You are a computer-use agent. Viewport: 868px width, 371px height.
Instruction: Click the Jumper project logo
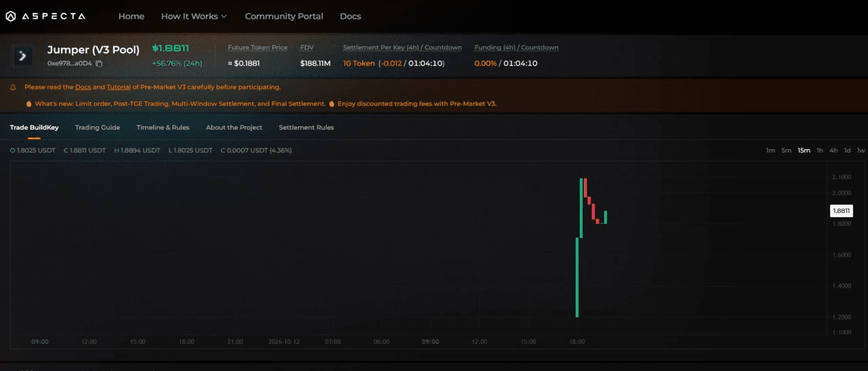pyautogui.click(x=22, y=56)
